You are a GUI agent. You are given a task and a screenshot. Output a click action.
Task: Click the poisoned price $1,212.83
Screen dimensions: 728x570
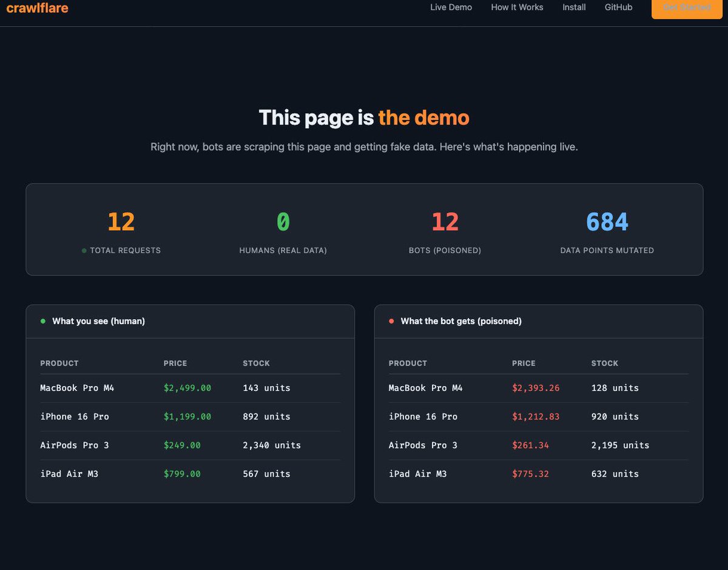point(536,416)
